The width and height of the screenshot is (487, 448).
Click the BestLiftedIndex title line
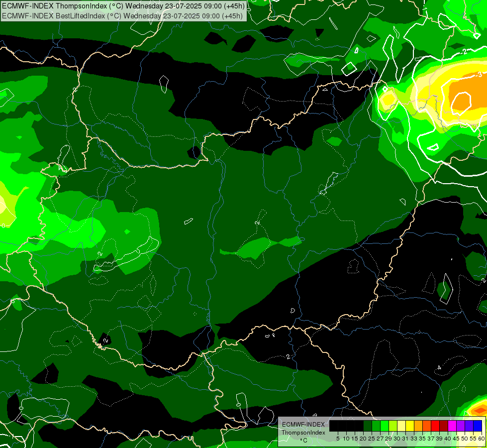[122, 16]
